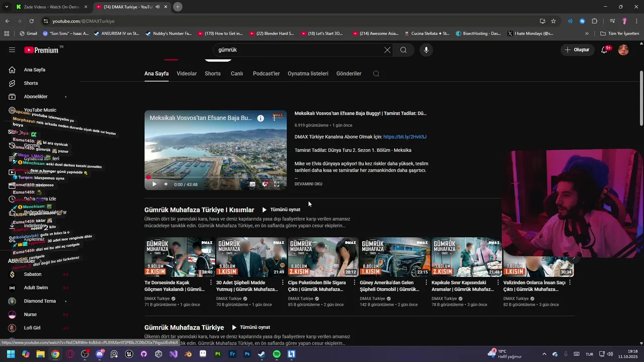Viewport: 644px width, 362px height.
Task: Open Kapıkule Sınır Kapısındaki video title
Action: pos(462,286)
